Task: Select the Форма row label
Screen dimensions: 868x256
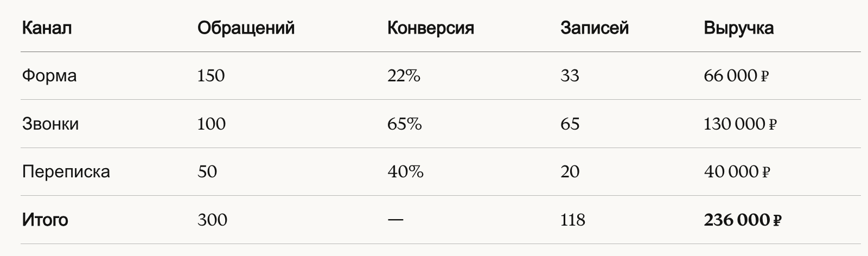Action: tap(49, 75)
